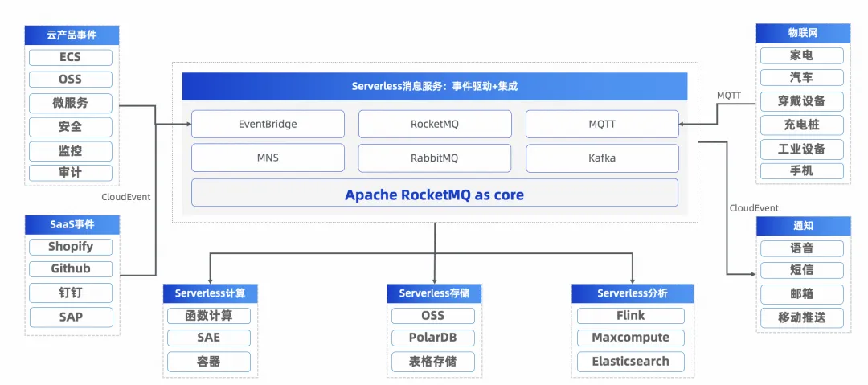Click the 安全 box
The image size is (868, 385).
pos(70,127)
